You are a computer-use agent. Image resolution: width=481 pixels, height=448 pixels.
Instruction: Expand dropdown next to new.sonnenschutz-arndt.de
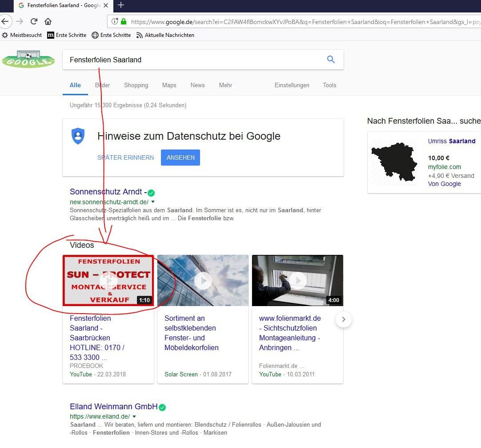(153, 202)
